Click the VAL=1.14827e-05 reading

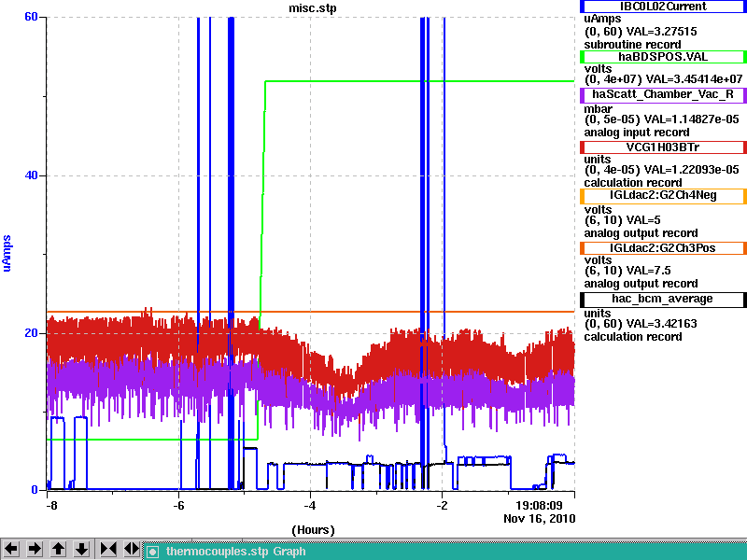pos(691,119)
